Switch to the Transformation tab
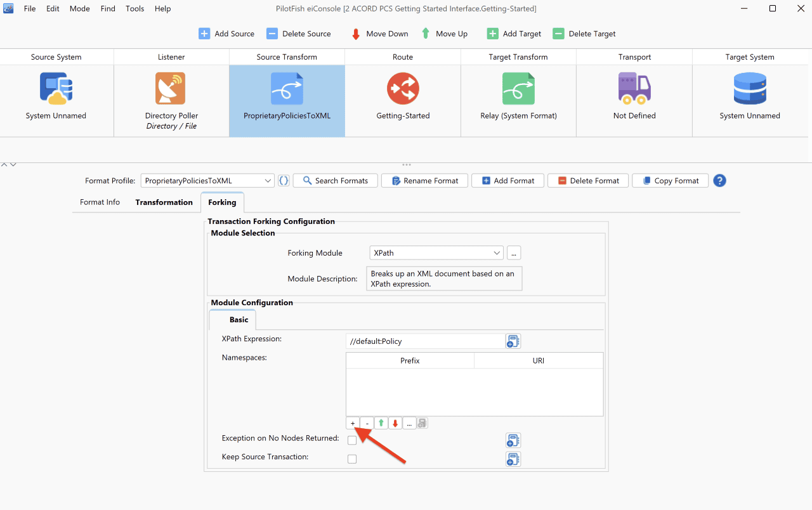 [164, 202]
